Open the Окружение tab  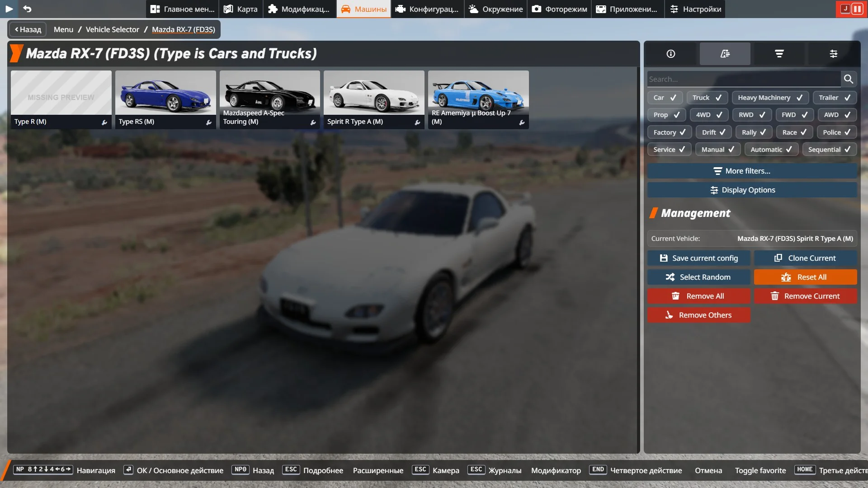496,9
